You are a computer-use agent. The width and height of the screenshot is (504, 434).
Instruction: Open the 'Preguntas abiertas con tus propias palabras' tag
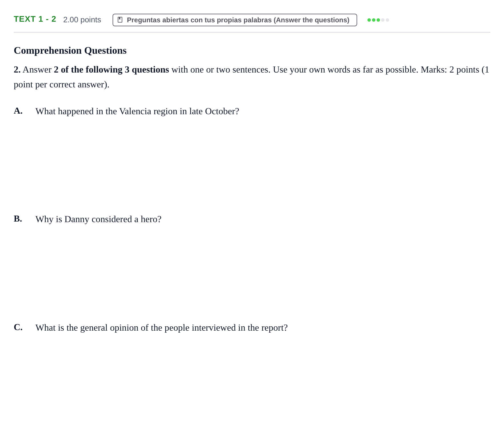[235, 20]
